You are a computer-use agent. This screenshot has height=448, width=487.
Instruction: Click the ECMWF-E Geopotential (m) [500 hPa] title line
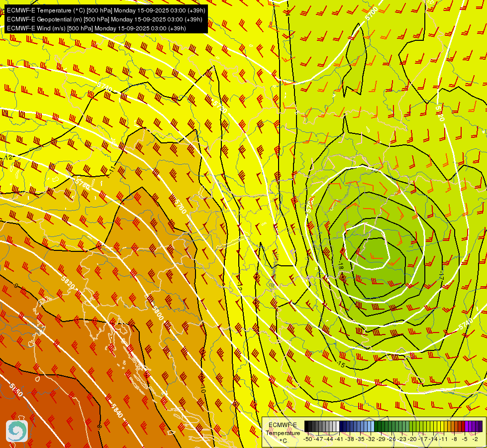(x=104, y=19)
